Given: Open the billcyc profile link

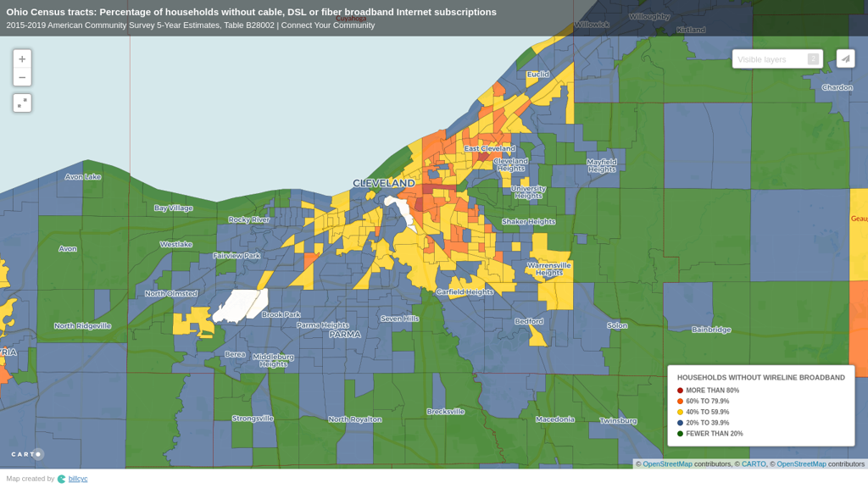Looking at the screenshot, I should pyautogui.click(x=78, y=479).
